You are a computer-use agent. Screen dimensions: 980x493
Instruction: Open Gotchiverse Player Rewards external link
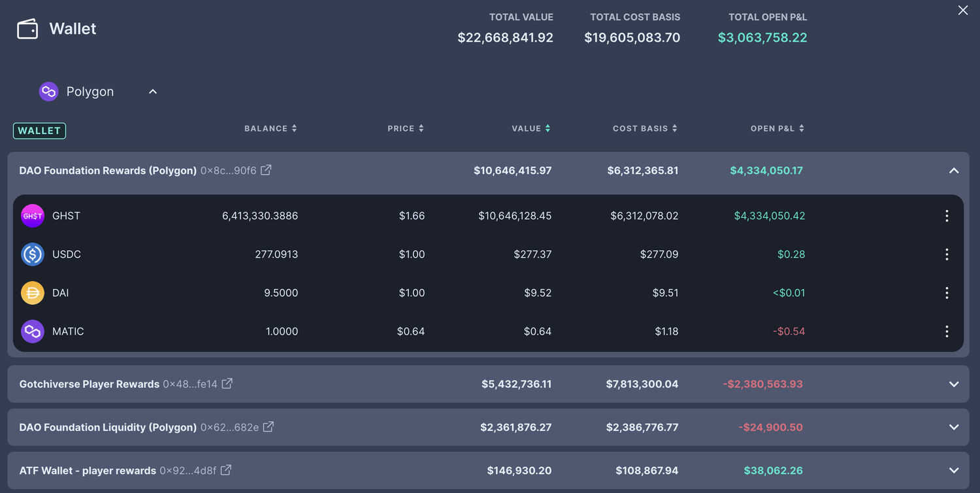tap(227, 383)
